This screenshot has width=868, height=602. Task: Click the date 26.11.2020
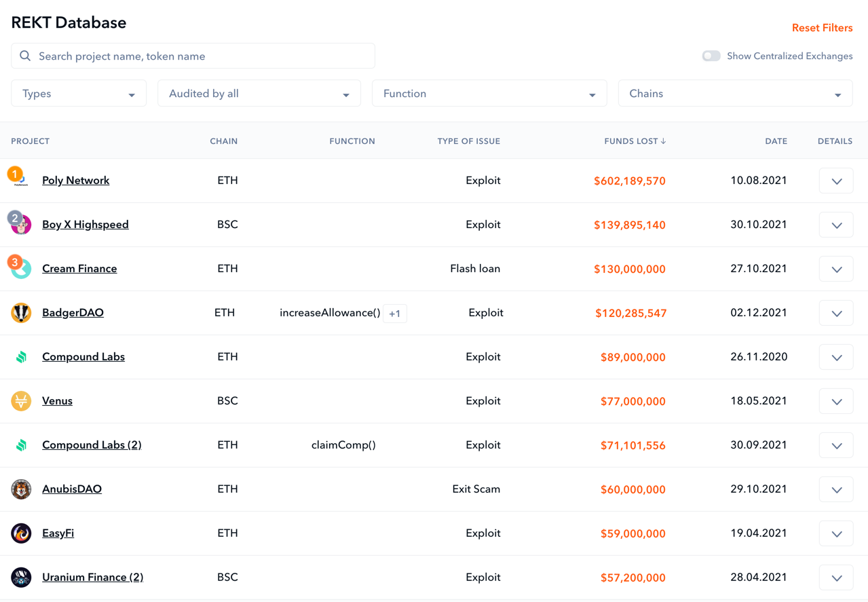759,357
